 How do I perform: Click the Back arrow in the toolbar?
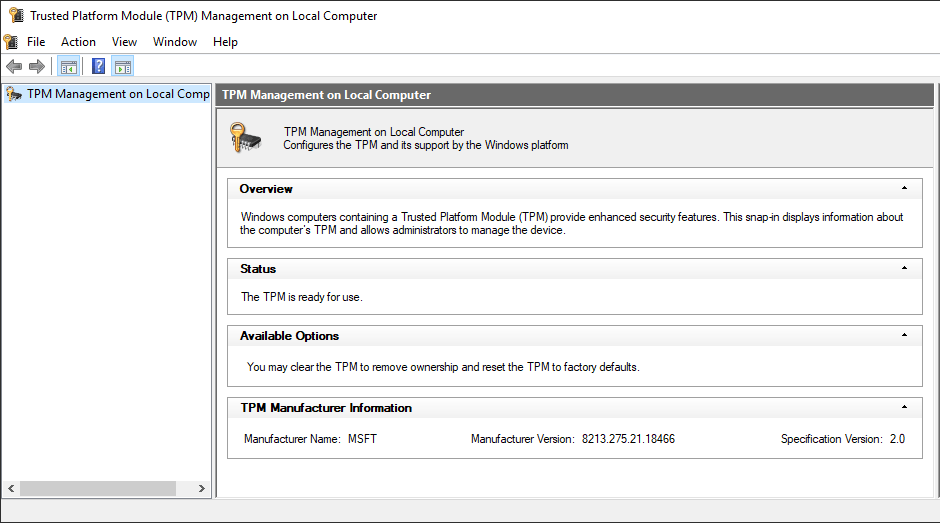(13, 67)
